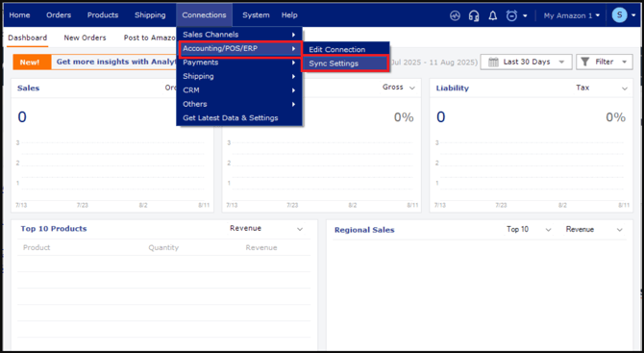Viewport: 644px width, 353px height.
Task: Click the activity pulse monitor icon
Action: (455, 15)
